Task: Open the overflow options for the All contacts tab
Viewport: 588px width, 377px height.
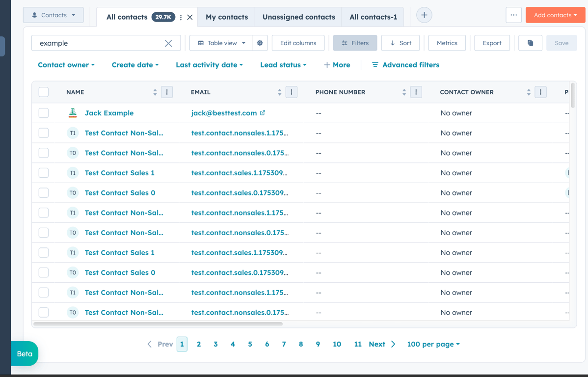Action: click(181, 17)
